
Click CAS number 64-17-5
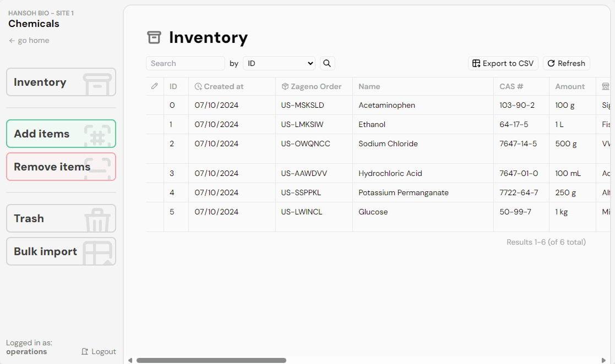514,125
